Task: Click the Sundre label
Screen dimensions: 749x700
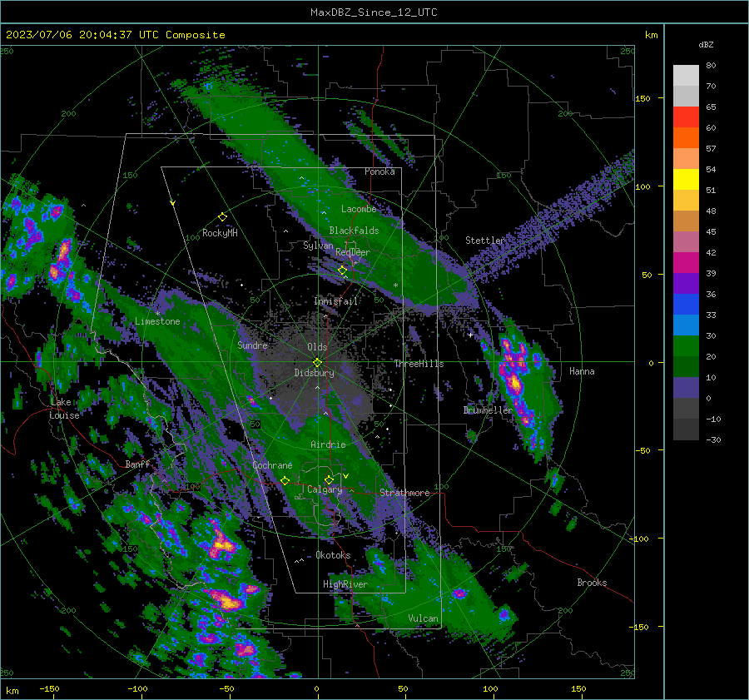Action: [x=252, y=345]
